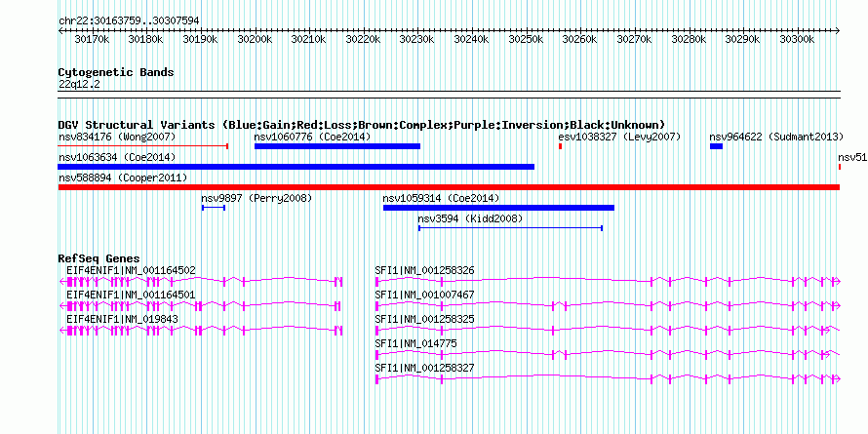Viewport: 868px width, 434px height.
Task: Click the 22q12.2 band label
Action: click(79, 84)
